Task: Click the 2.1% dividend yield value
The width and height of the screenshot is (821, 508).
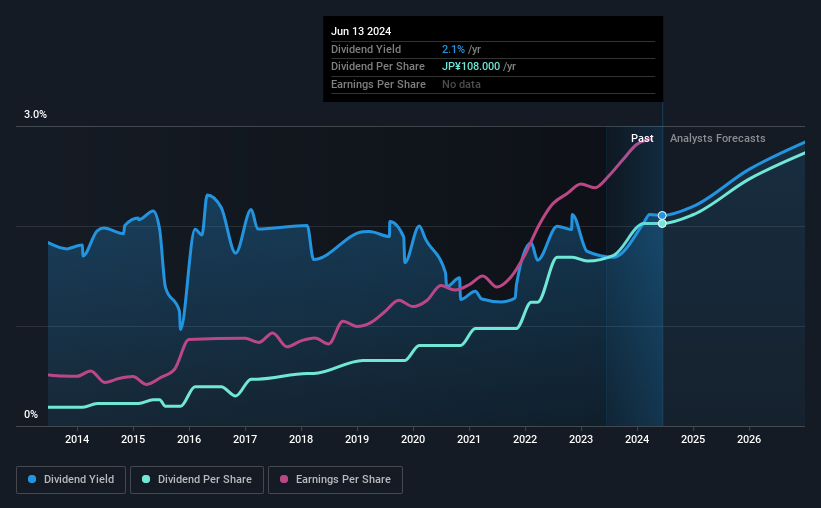Action: coord(453,49)
